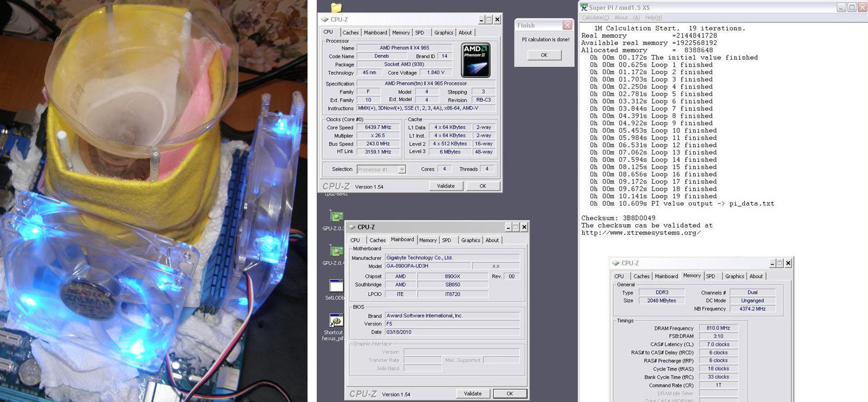The image size is (868, 402).
Task: Select SPD tab in the Mainboard CPU-Z window
Action: coord(447,240)
